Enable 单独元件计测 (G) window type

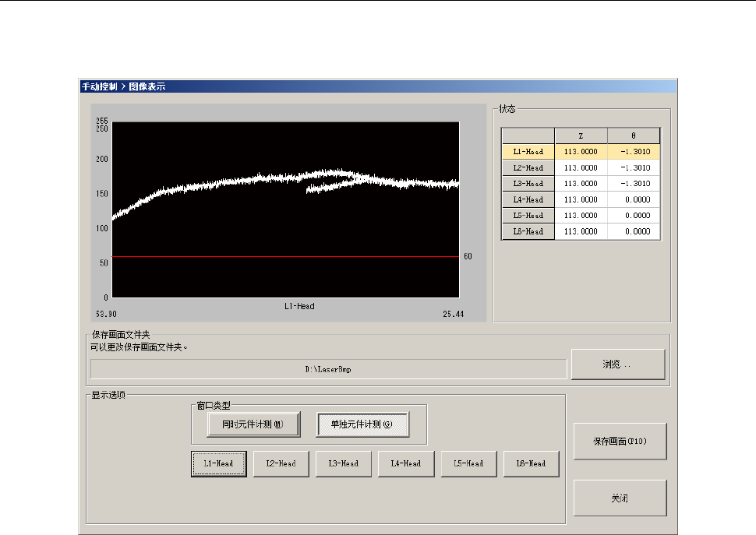click(x=362, y=424)
